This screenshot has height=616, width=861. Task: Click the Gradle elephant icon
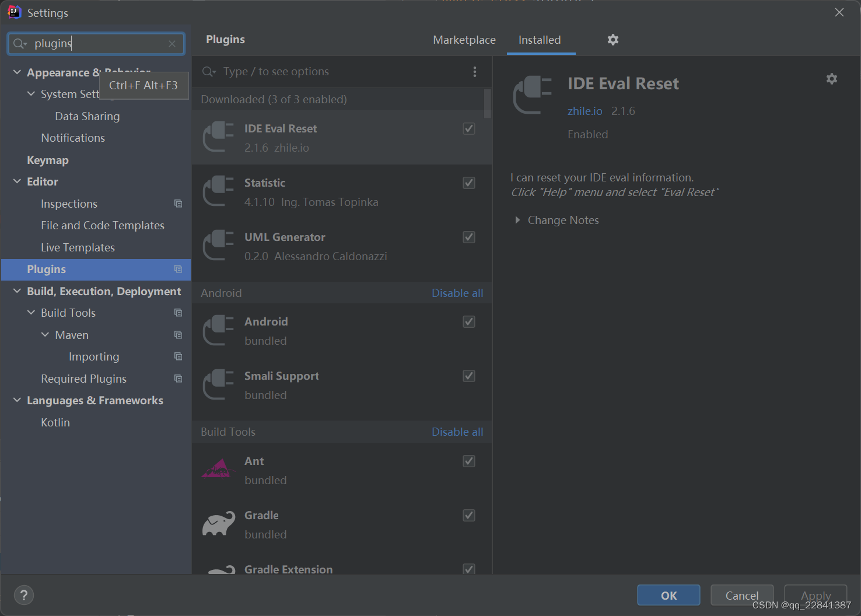click(218, 523)
